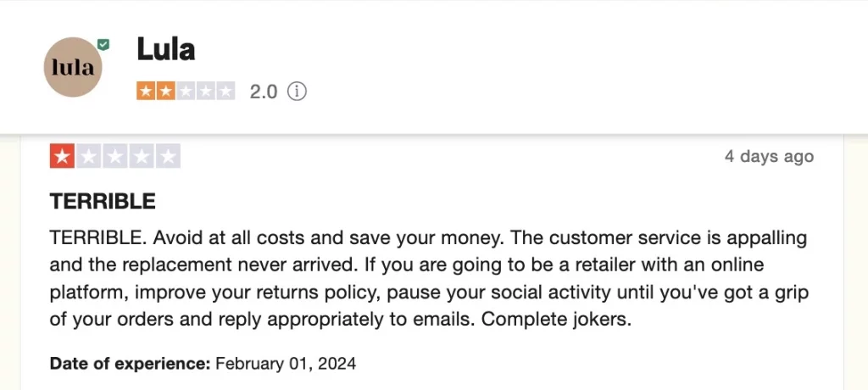Screen dimensions: 868x390
Task: Click the February 01, 2024 date text
Action: (286, 364)
